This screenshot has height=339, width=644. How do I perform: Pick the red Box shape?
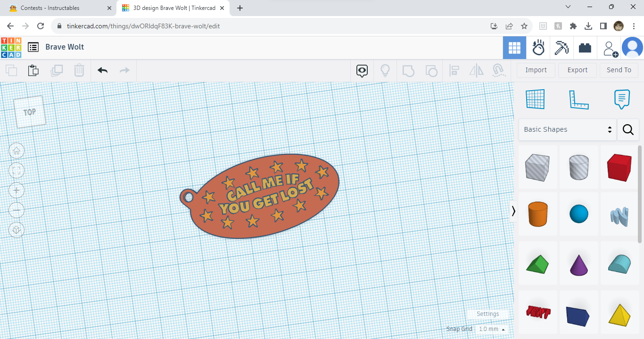pos(619,167)
